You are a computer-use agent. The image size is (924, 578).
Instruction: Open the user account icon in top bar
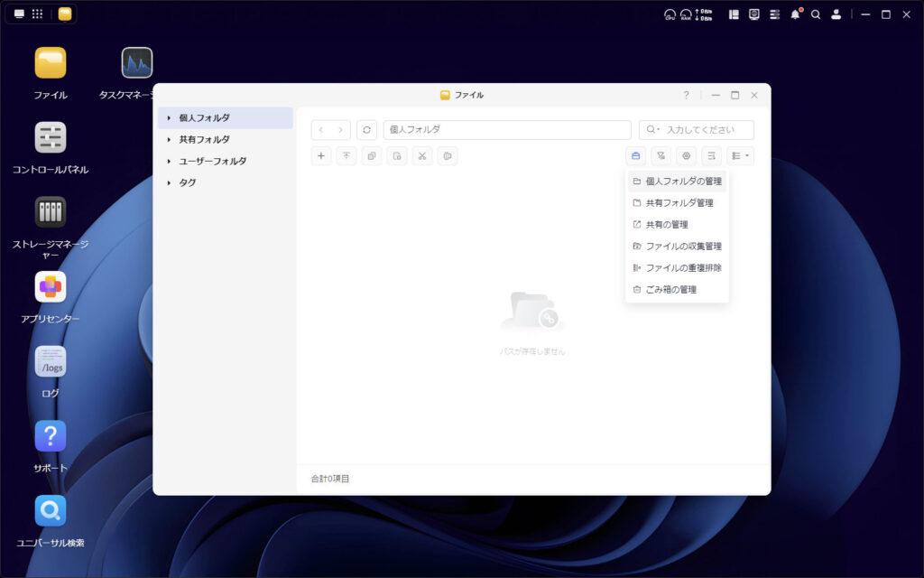tap(836, 14)
